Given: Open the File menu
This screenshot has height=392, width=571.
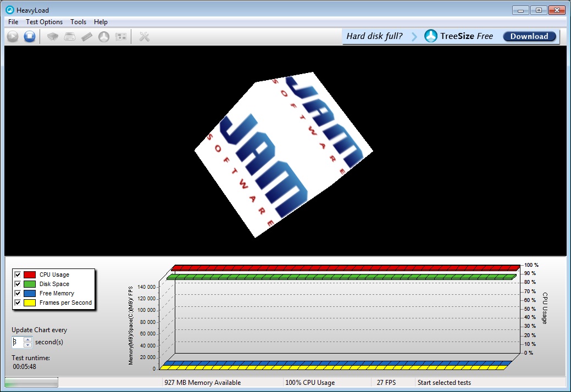Looking at the screenshot, I should (13, 22).
